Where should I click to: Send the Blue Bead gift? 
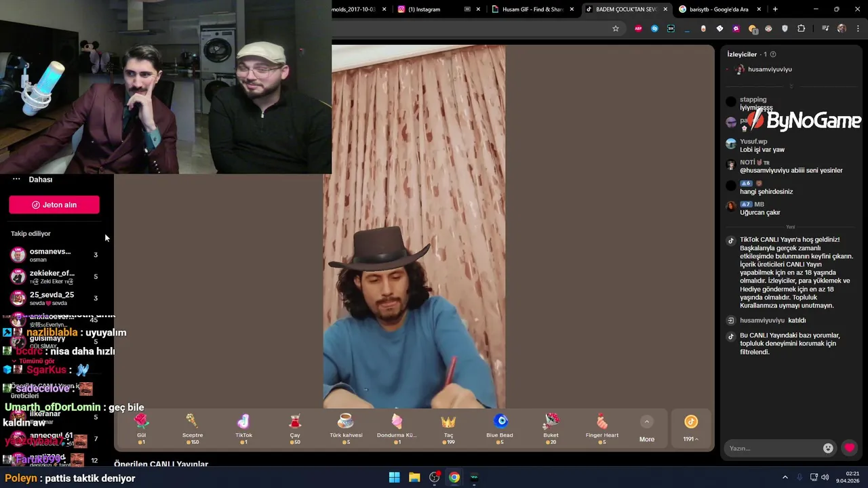pos(500,428)
